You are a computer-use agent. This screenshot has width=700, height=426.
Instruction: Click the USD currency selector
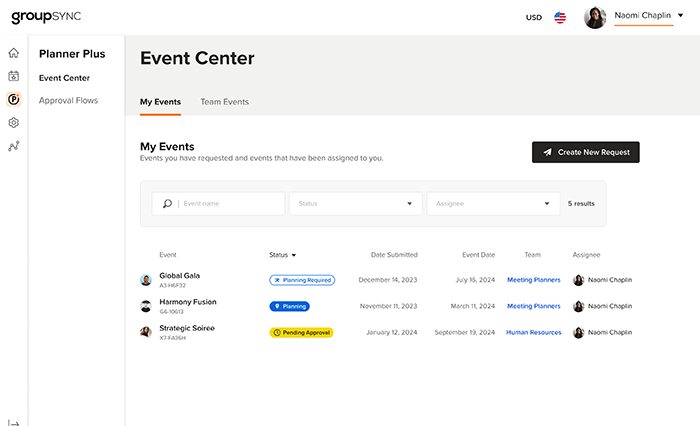coord(533,17)
